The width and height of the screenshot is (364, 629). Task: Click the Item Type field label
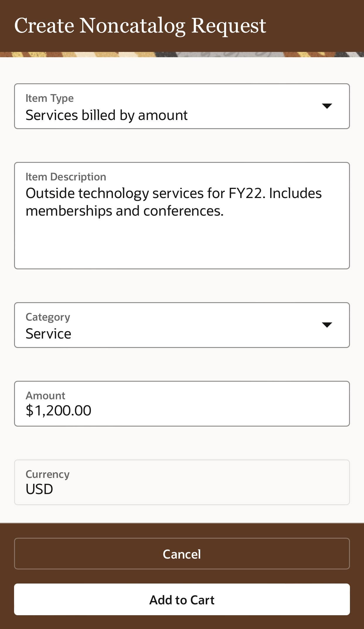pos(50,98)
